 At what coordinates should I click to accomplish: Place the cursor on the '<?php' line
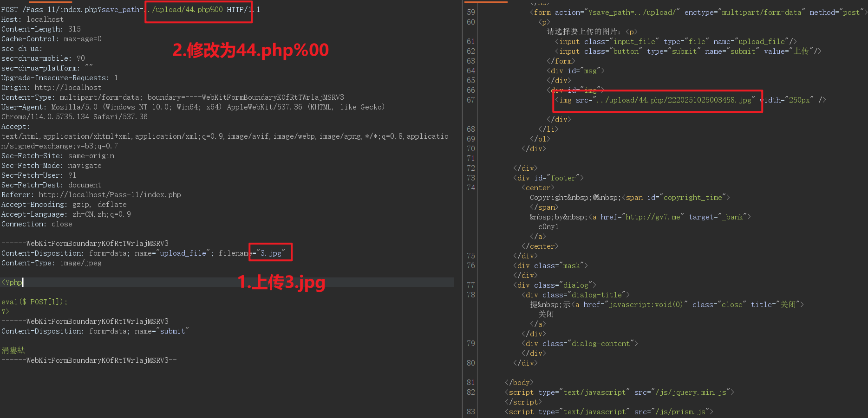(x=12, y=282)
